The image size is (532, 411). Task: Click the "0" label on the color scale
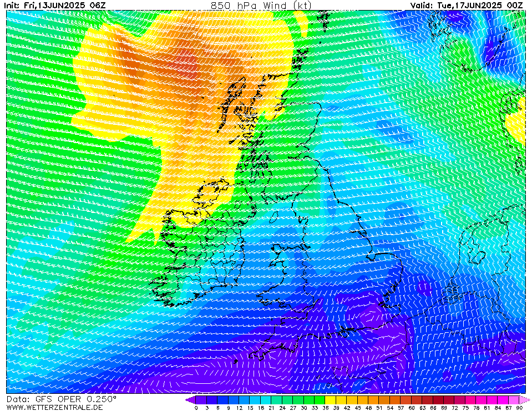pyautogui.click(x=196, y=408)
